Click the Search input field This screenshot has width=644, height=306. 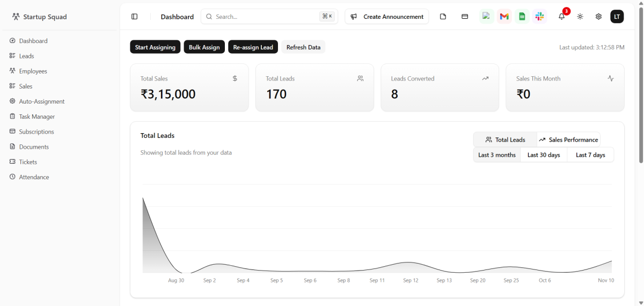[266, 17]
